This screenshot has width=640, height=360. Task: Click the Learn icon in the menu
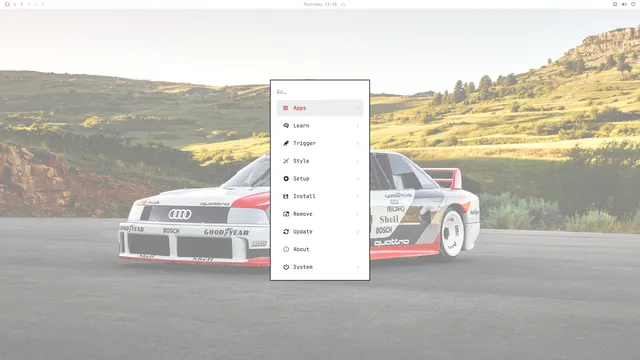click(x=286, y=126)
